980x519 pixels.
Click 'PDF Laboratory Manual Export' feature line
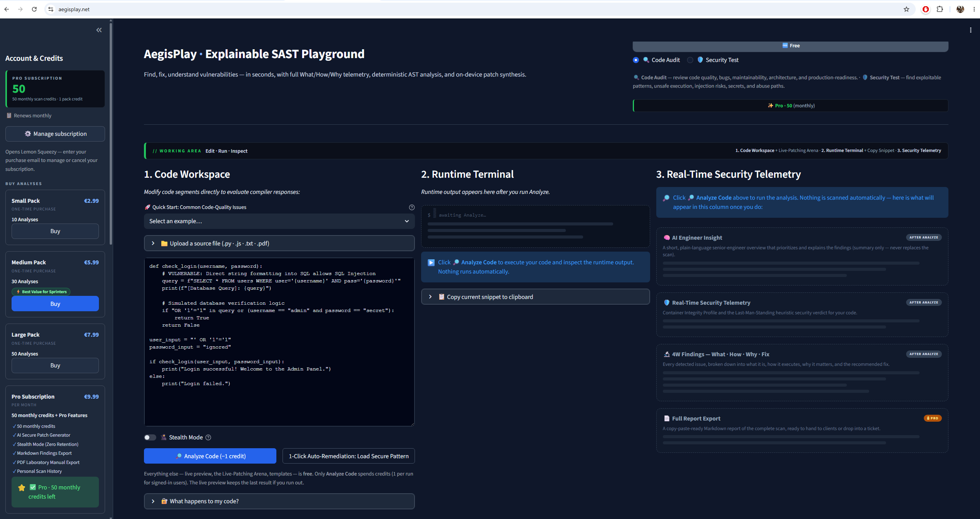coord(48,462)
